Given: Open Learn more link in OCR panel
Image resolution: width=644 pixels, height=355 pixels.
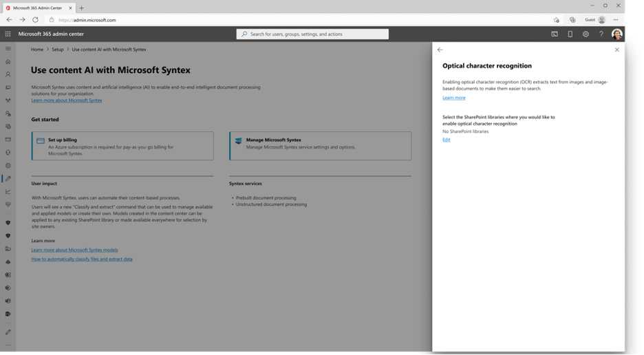Looking at the screenshot, I should 453,98.
